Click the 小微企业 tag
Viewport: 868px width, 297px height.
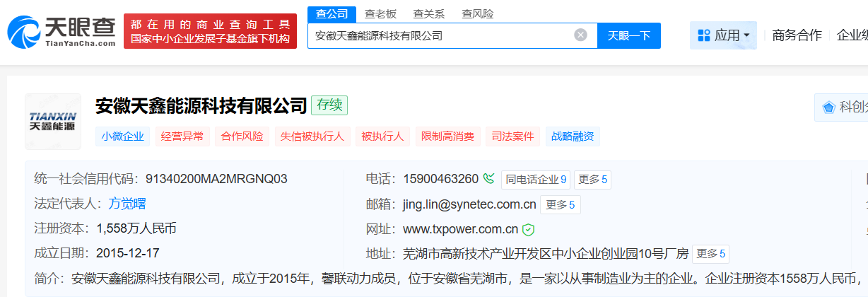122,136
